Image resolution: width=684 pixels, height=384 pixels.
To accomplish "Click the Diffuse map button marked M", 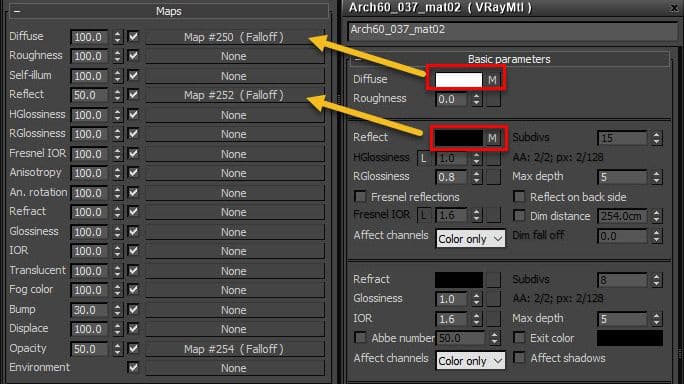I will [492, 80].
